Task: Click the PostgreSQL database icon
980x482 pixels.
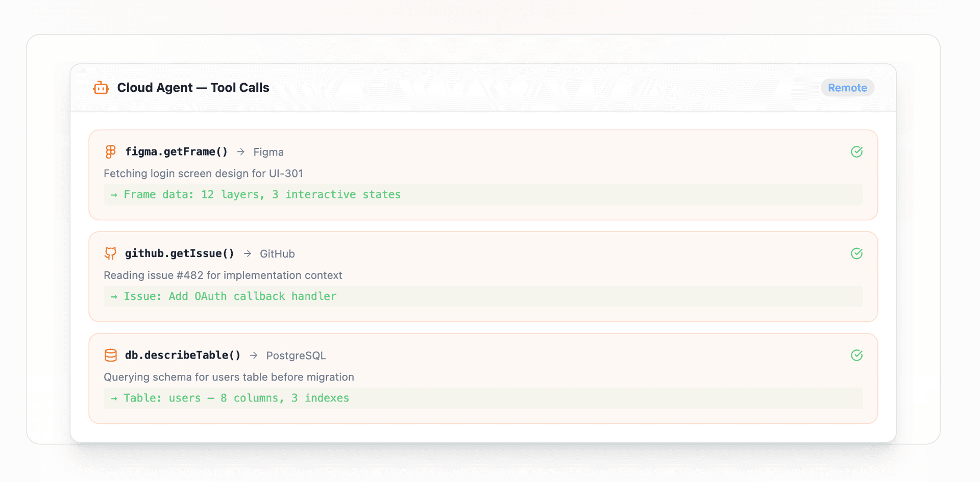Action: 110,355
